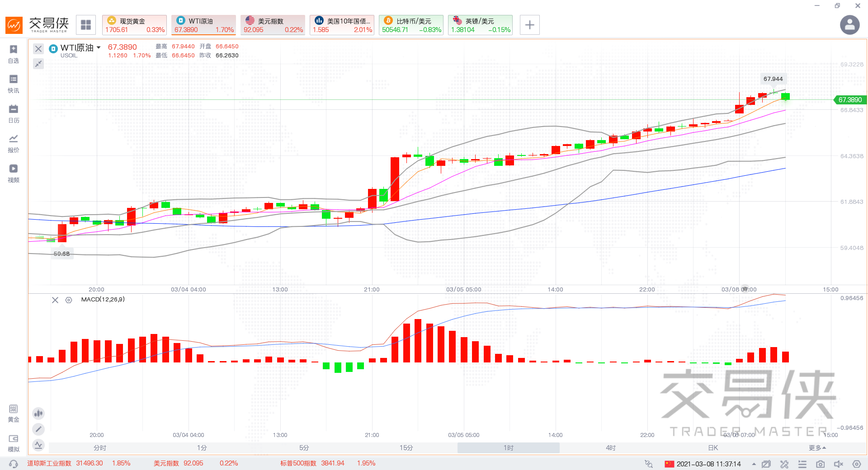Switch to the 比特币/美元 tab
868x470 pixels.
tap(411, 25)
